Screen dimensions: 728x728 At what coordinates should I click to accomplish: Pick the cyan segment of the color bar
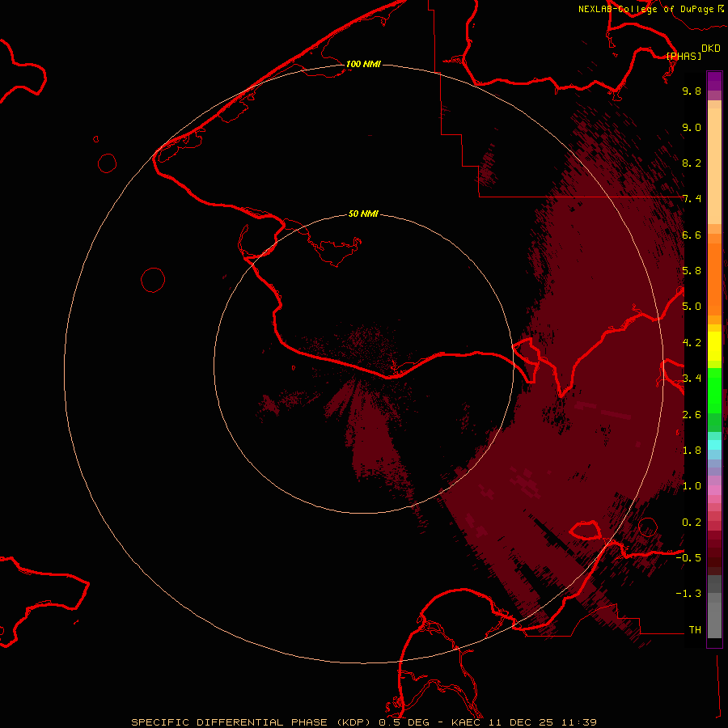(x=714, y=445)
